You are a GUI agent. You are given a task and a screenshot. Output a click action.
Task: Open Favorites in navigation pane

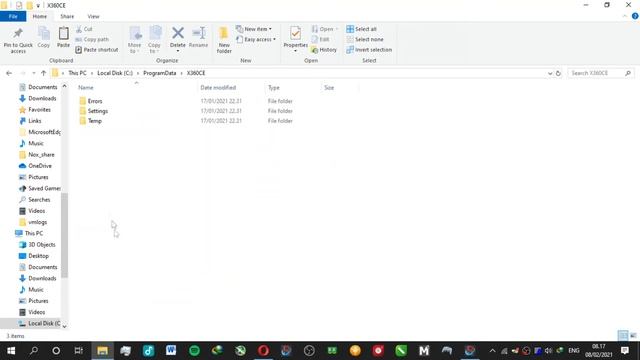(35, 110)
